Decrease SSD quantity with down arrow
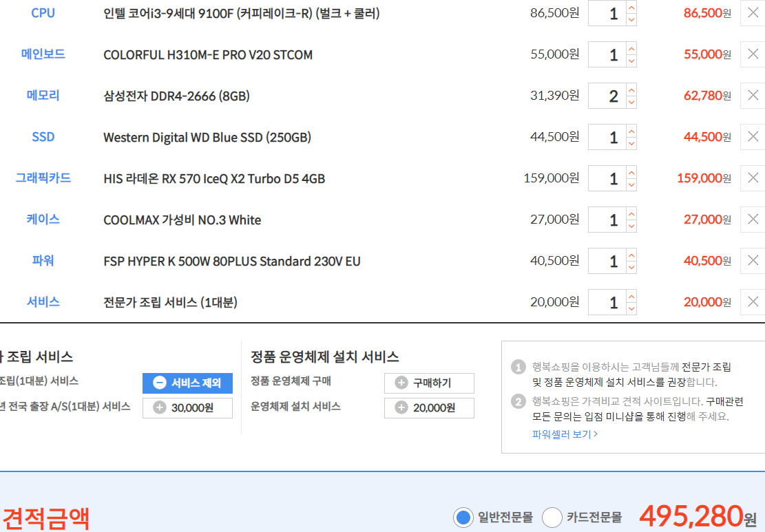This screenshot has width=765, height=532. [x=631, y=143]
